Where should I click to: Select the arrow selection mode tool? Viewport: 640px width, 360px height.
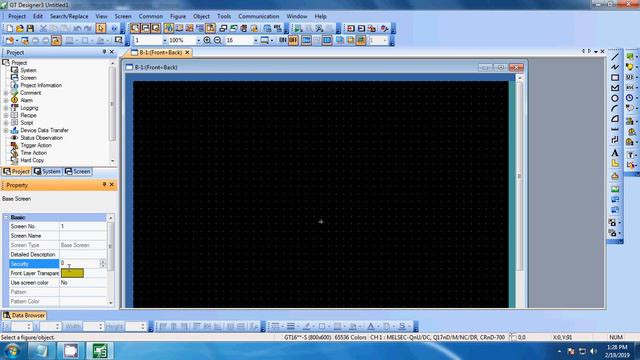coord(101,28)
